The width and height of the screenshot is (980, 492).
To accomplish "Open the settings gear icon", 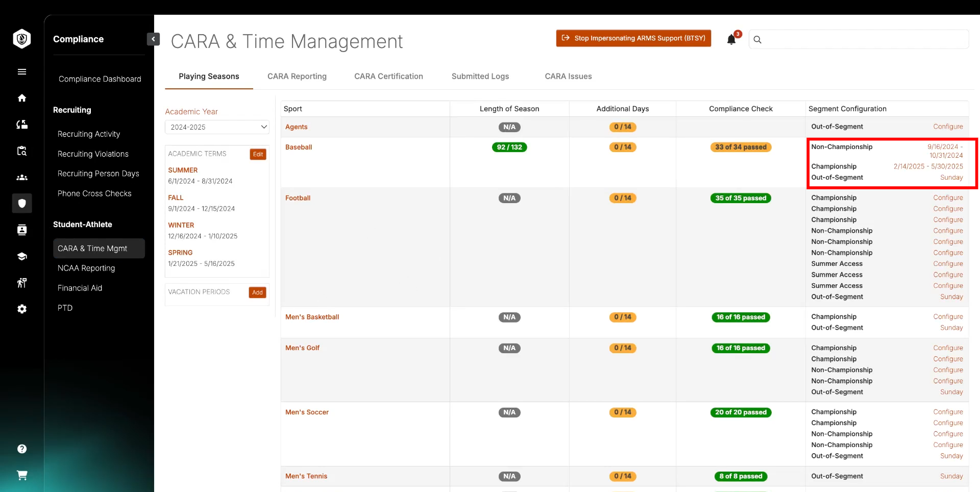I will 22,309.
